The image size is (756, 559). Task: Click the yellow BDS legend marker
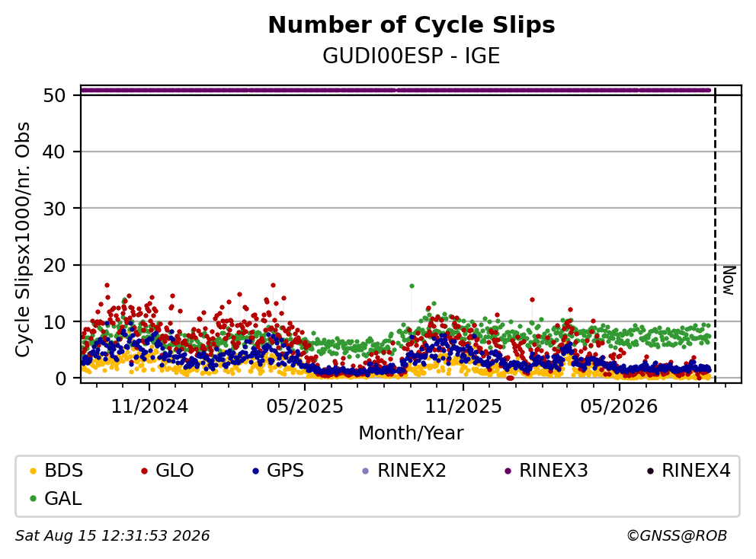pyautogui.click(x=33, y=471)
